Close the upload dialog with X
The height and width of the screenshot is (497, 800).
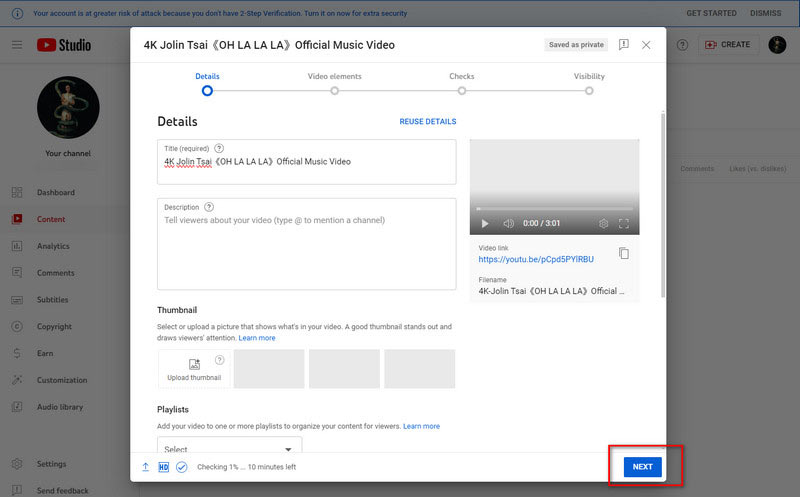click(646, 45)
